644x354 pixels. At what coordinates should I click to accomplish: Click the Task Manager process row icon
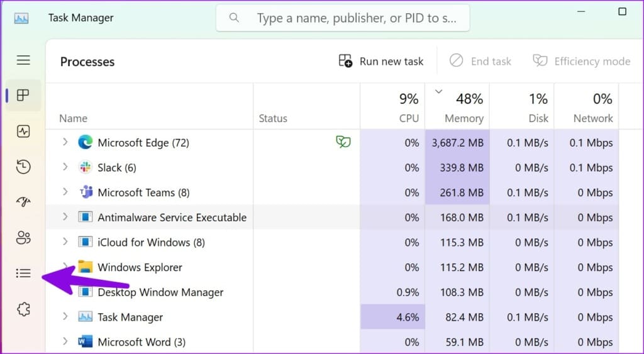(x=85, y=317)
